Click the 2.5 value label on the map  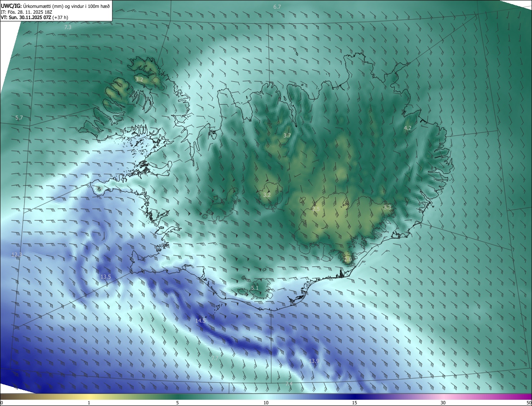pyautogui.click(x=316, y=209)
